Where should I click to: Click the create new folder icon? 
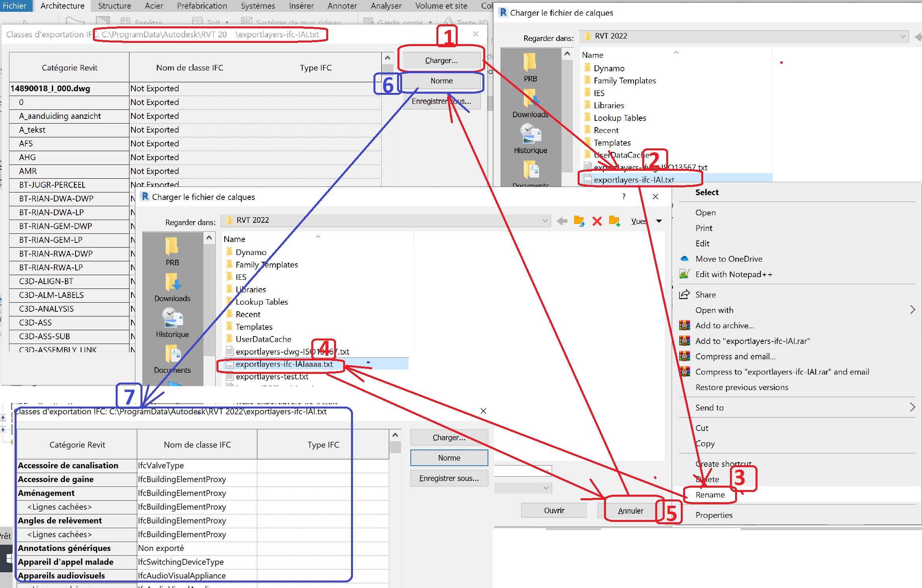click(x=614, y=221)
